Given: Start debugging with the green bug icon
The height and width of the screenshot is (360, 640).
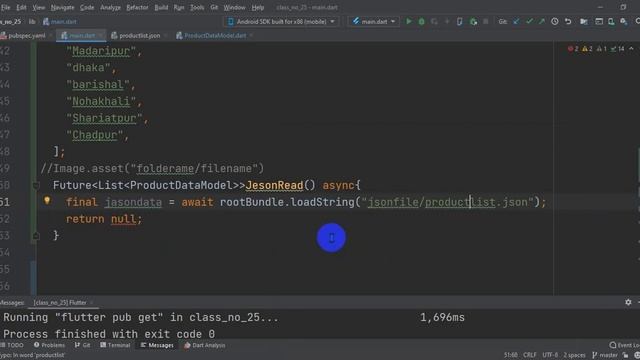Looking at the screenshot, I should pos(422,21).
